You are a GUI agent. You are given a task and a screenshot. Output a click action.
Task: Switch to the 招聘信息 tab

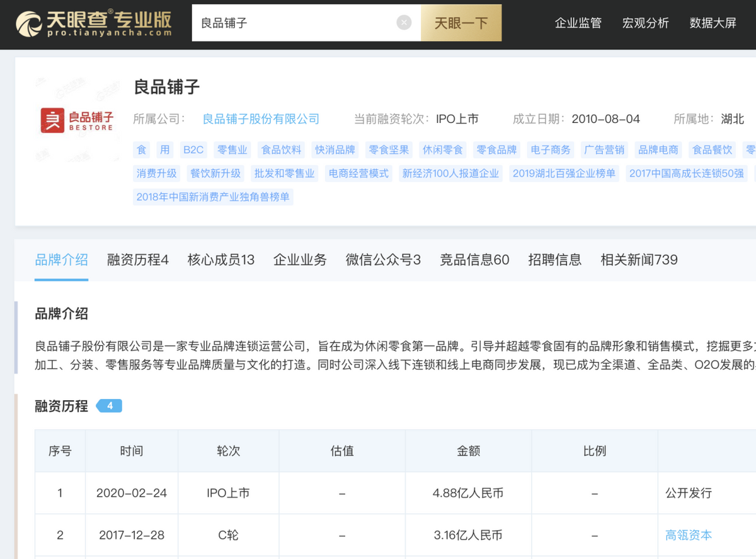(555, 260)
